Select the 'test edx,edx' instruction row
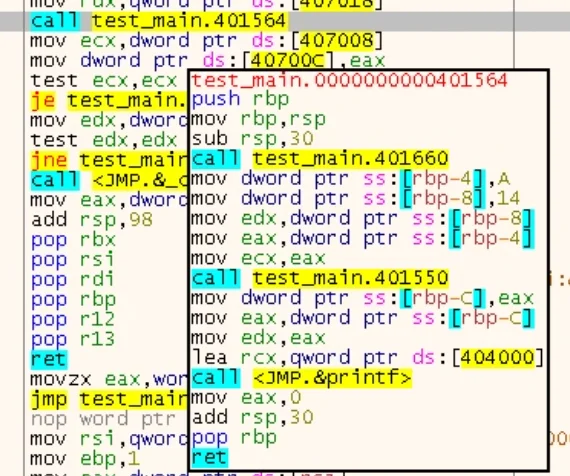The height and width of the screenshot is (476, 570). tap(104, 140)
